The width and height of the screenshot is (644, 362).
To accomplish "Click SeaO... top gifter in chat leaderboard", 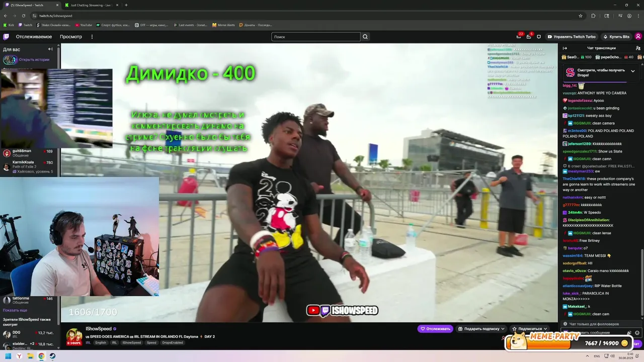I will [577, 57].
